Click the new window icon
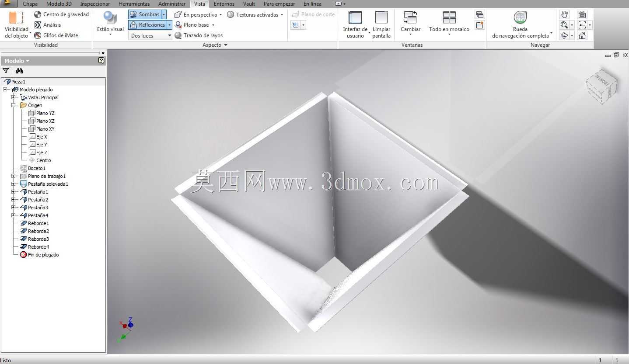This screenshot has height=364, width=629. pyautogui.click(x=480, y=25)
